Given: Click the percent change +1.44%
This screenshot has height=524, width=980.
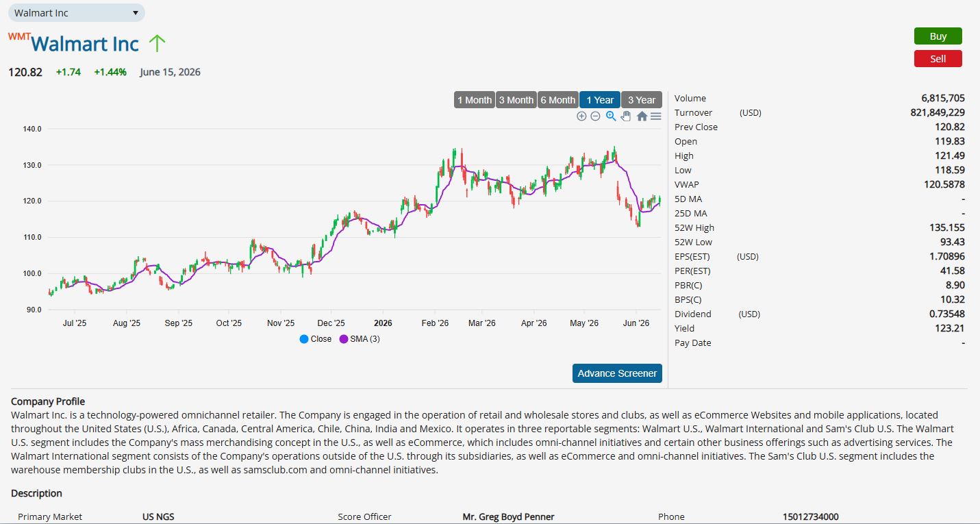Looking at the screenshot, I should pyautogui.click(x=110, y=72).
